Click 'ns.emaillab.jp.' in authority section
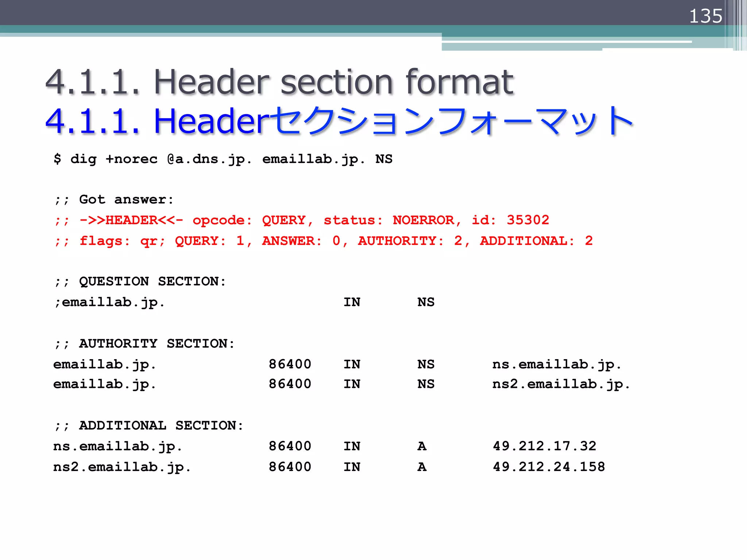The image size is (747, 560). (x=557, y=364)
